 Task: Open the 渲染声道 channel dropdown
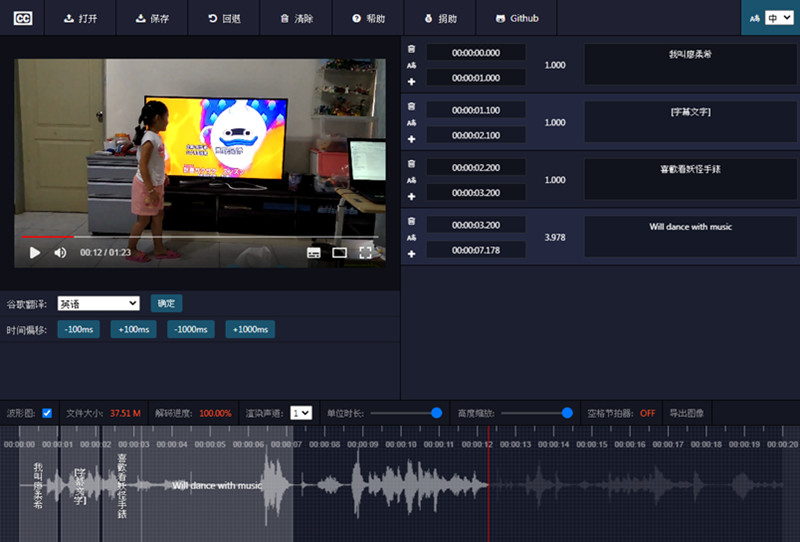point(301,413)
